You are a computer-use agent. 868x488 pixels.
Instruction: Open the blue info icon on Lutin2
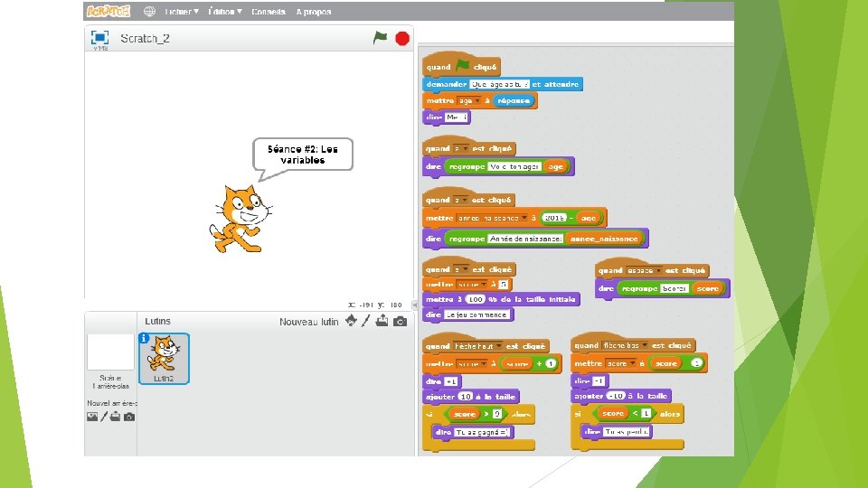pos(144,338)
